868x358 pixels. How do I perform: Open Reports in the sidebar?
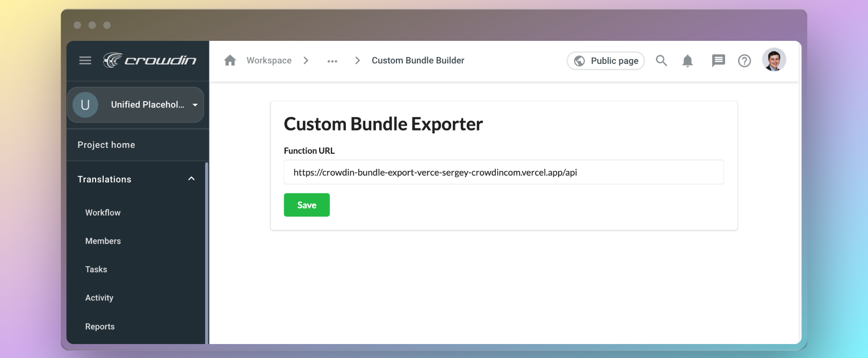click(x=100, y=327)
